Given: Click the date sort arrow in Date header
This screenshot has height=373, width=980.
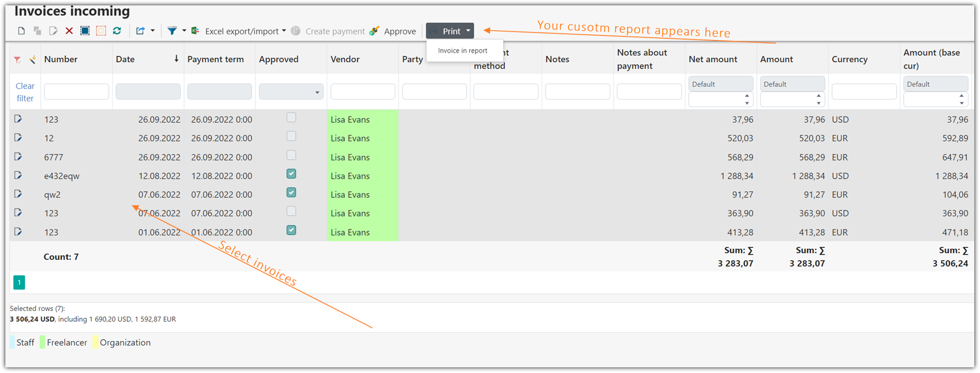Looking at the screenshot, I should [176, 59].
